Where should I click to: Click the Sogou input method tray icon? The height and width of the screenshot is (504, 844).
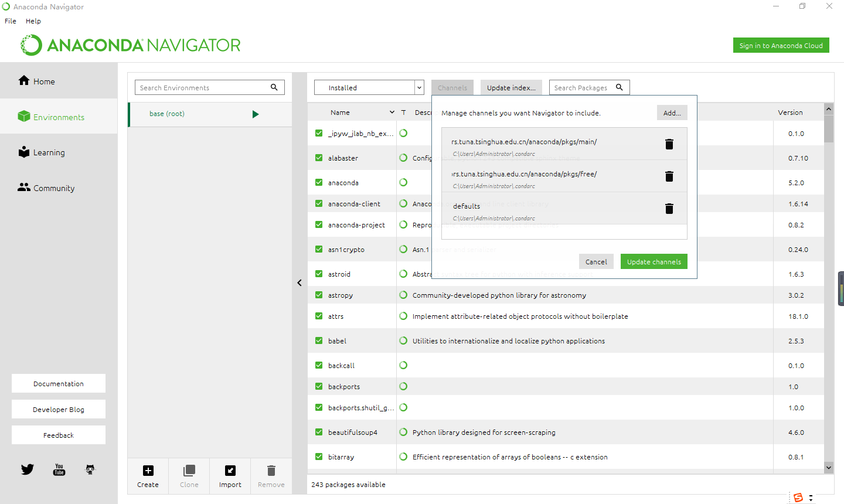[x=798, y=498]
